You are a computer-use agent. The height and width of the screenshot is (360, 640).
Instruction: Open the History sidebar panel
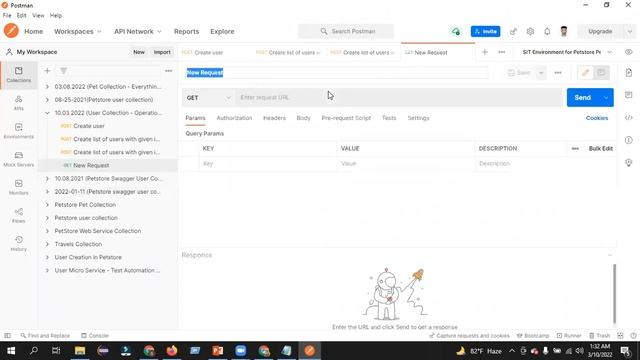point(18,244)
